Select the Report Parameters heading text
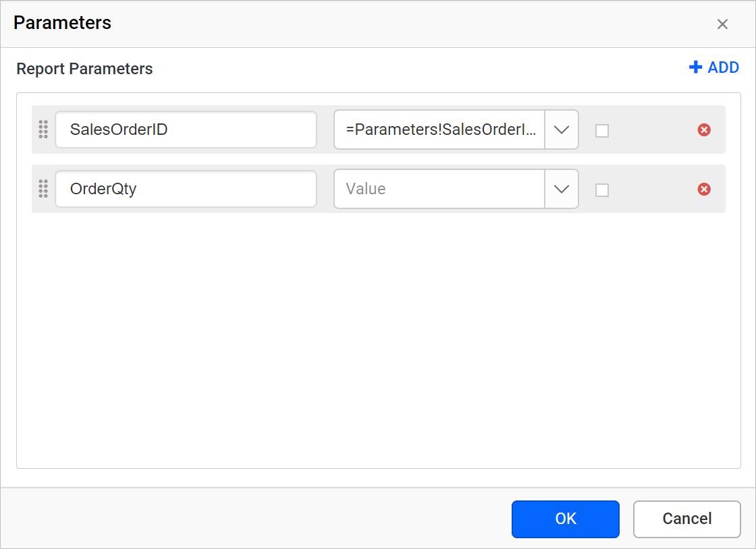The width and height of the screenshot is (756, 549). [x=84, y=69]
